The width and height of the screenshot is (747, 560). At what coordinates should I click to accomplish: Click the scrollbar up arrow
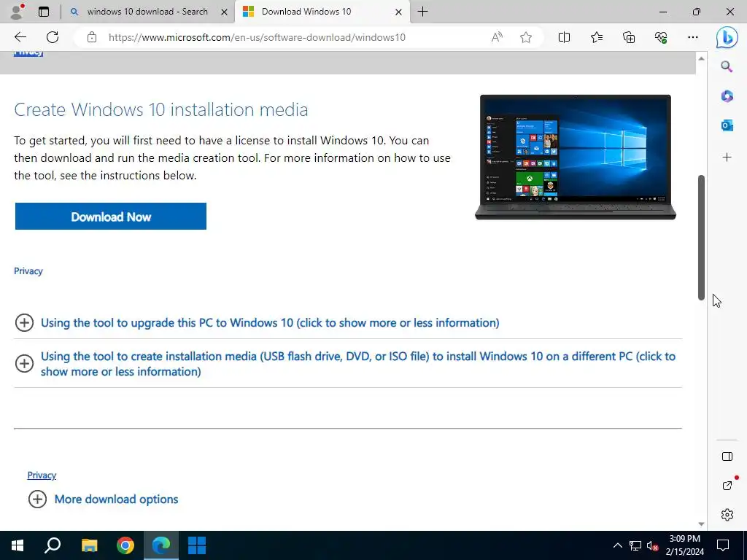click(x=701, y=58)
